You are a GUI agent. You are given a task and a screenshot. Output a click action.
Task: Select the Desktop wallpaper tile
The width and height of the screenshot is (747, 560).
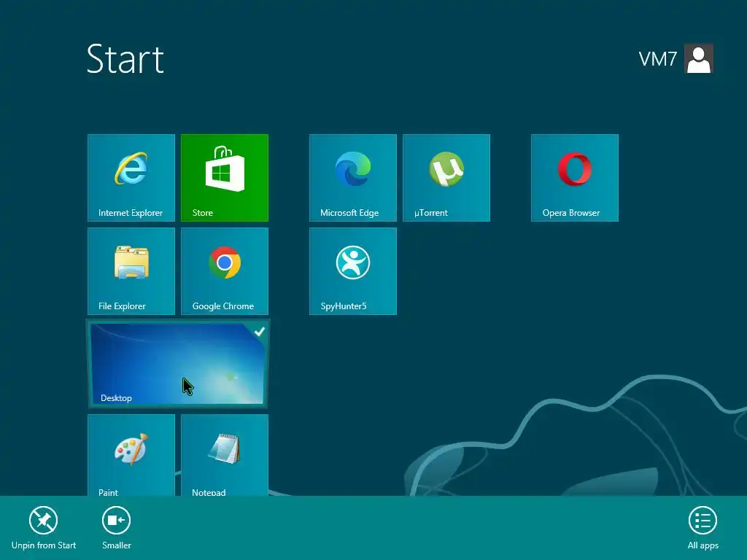pos(178,364)
